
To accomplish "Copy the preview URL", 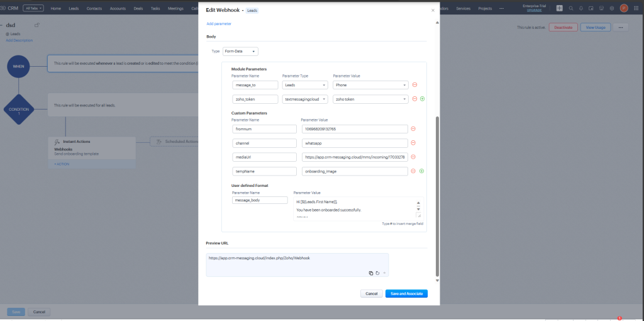I will click(x=371, y=273).
